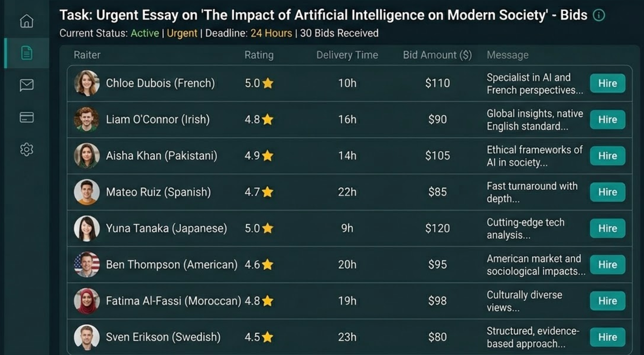Select the Documents icon in sidebar
644x355 pixels.
tap(26, 53)
